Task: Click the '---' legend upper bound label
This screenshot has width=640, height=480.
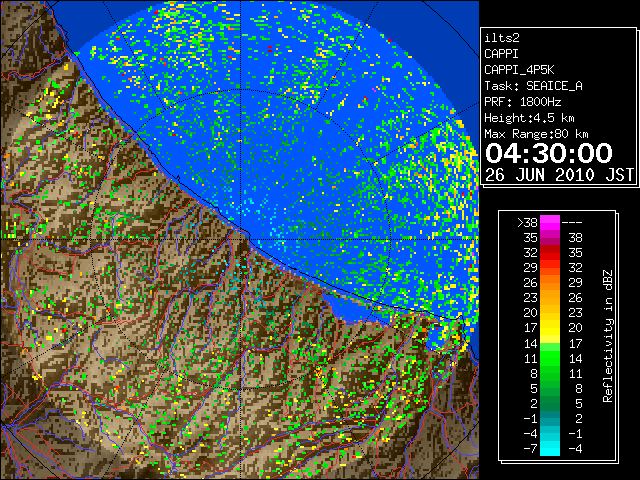Action: point(572,222)
